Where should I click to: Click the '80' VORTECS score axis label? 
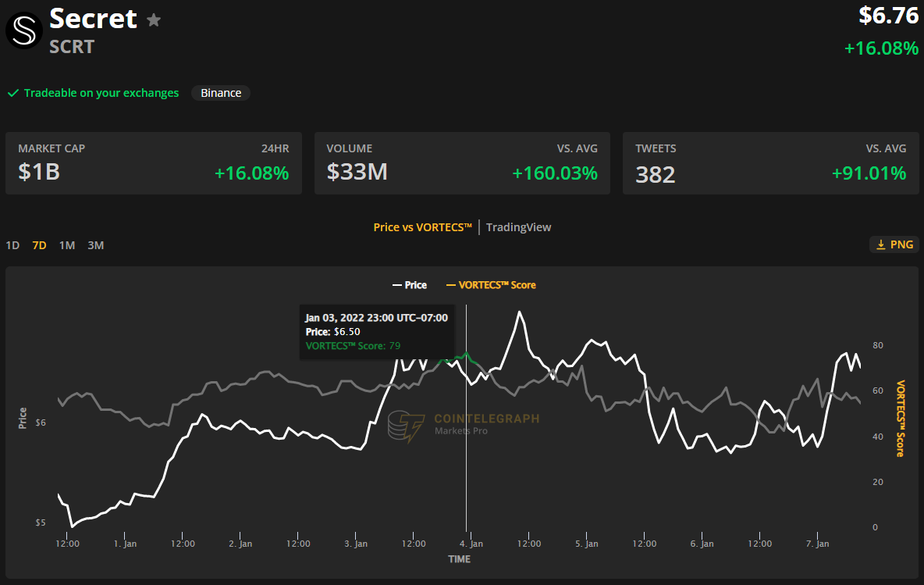[x=878, y=345]
